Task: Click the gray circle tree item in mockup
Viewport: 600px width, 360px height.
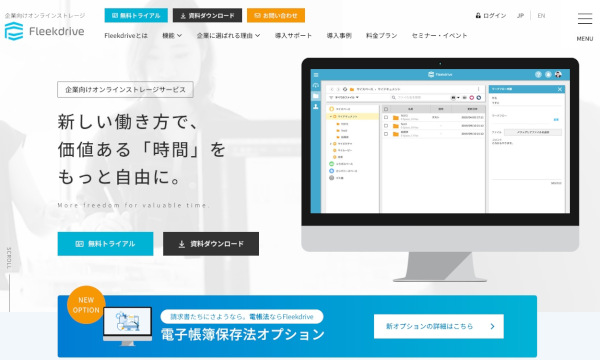Action: click(332, 178)
